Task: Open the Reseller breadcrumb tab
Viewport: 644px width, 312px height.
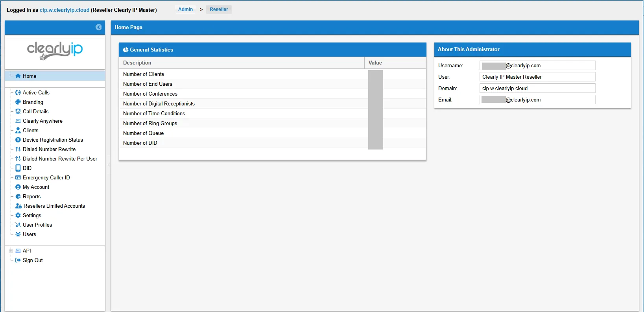Action: pos(219,9)
